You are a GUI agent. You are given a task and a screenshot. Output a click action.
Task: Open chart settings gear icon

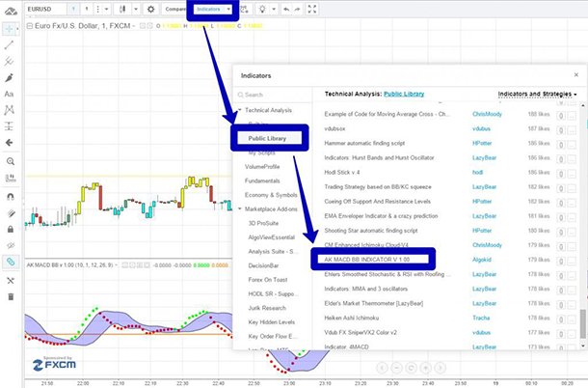pyautogui.click(x=150, y=9)
